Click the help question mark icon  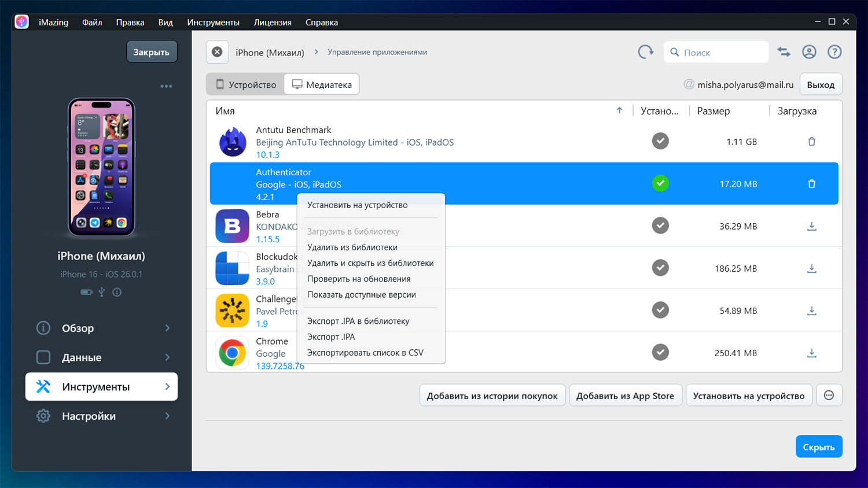click(834, 52)
